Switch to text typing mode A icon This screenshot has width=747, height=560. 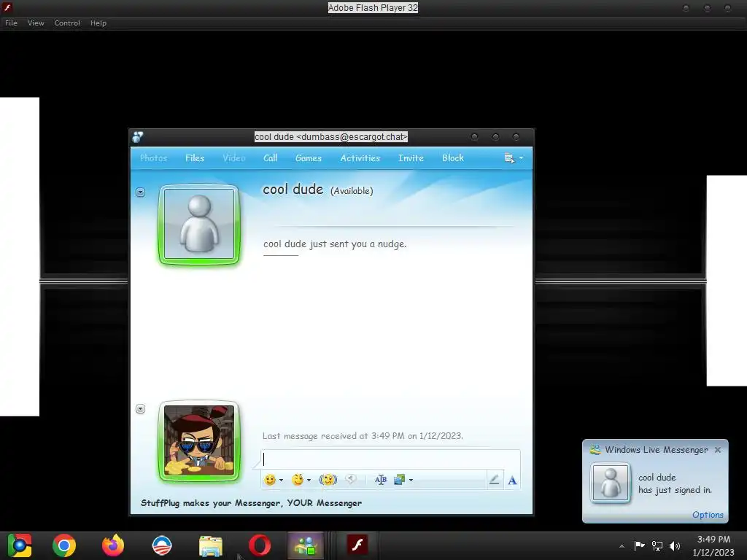512,480
